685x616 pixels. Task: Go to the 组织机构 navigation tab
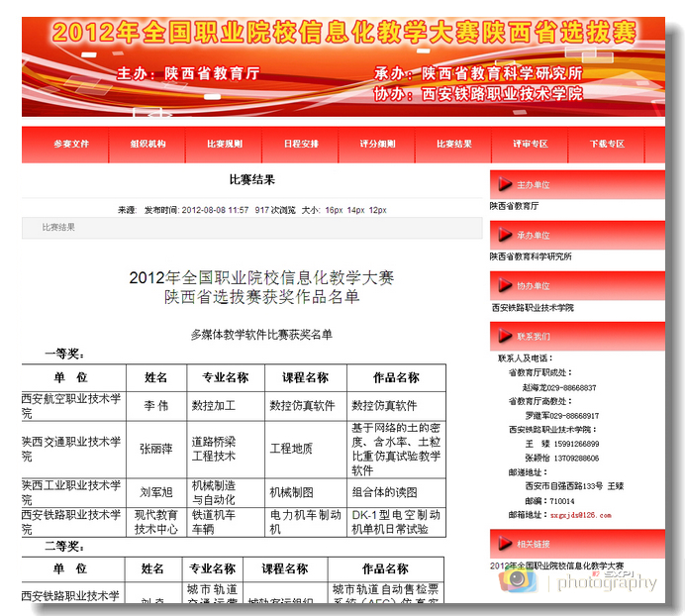pos(147,145)
